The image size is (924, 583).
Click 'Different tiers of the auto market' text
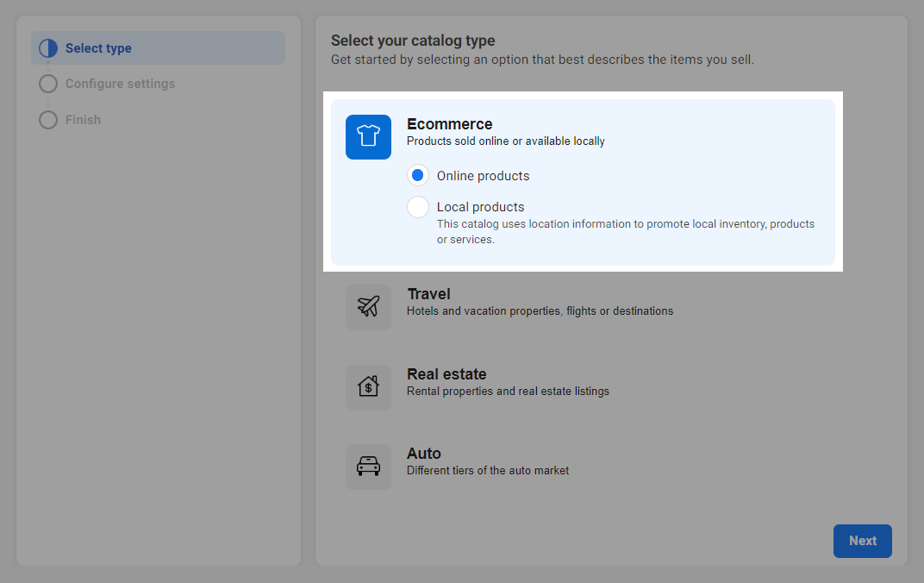click(488, 470)
